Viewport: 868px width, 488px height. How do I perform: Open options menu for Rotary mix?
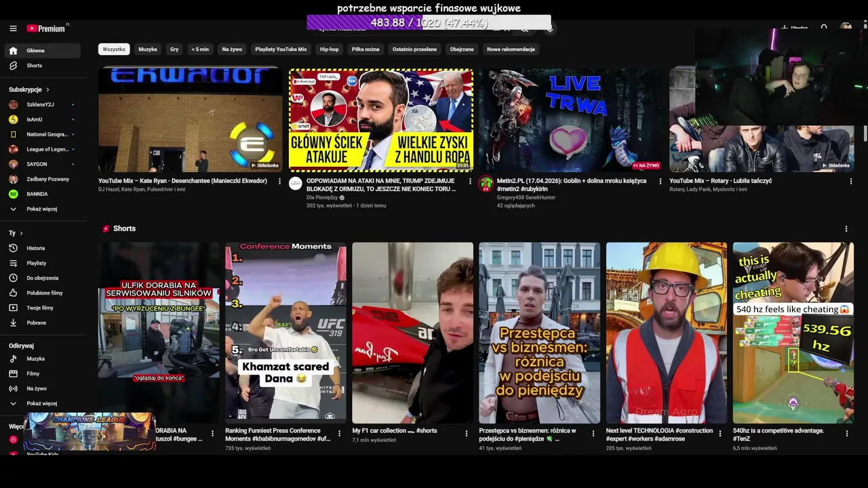[x=851, y=182]
